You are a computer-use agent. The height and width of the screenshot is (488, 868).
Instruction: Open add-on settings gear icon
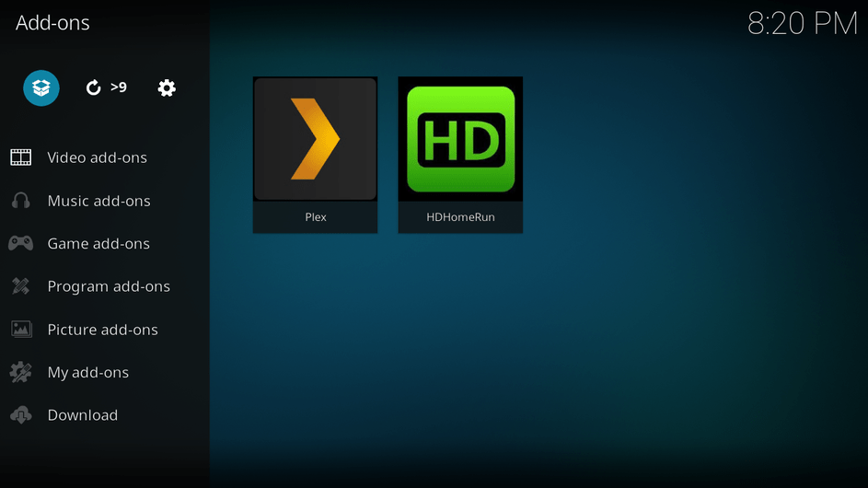coord(167,87)
